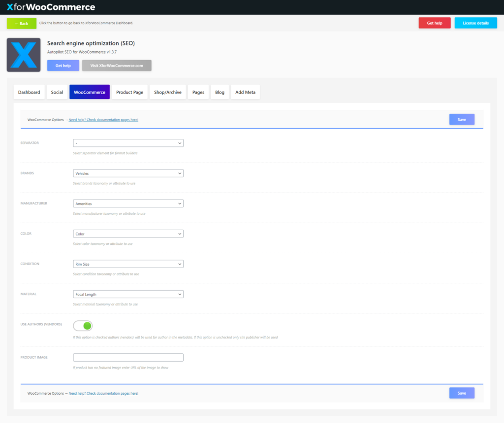Image resolution: width=504 pixels, height=440 pixels.
Task: Click the XforWooCommerce logo in the header
Action: [x=51, y=7]
